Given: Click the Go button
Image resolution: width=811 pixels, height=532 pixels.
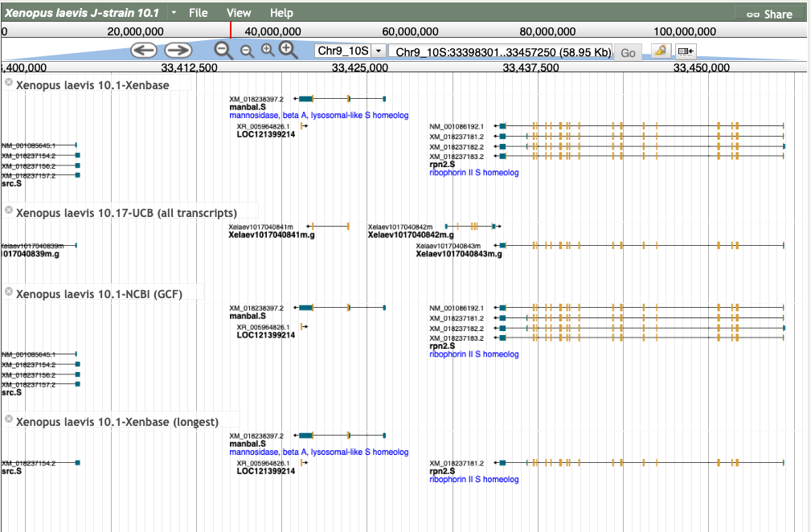Looking at the screenshot, I should coord(628,52).
